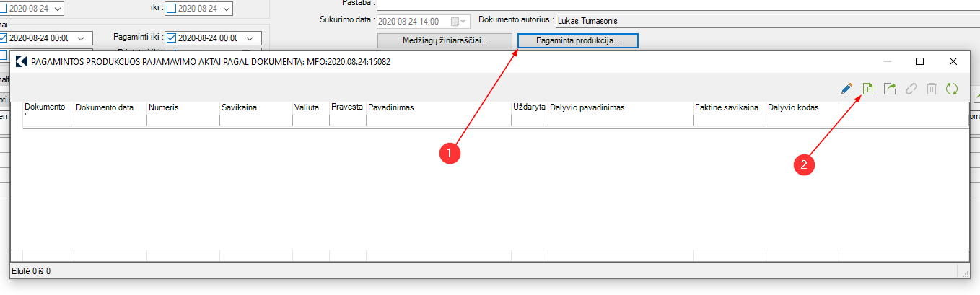980x295 pixels.
Task: Click the greyed chain link icon
Action: (911, 89)
